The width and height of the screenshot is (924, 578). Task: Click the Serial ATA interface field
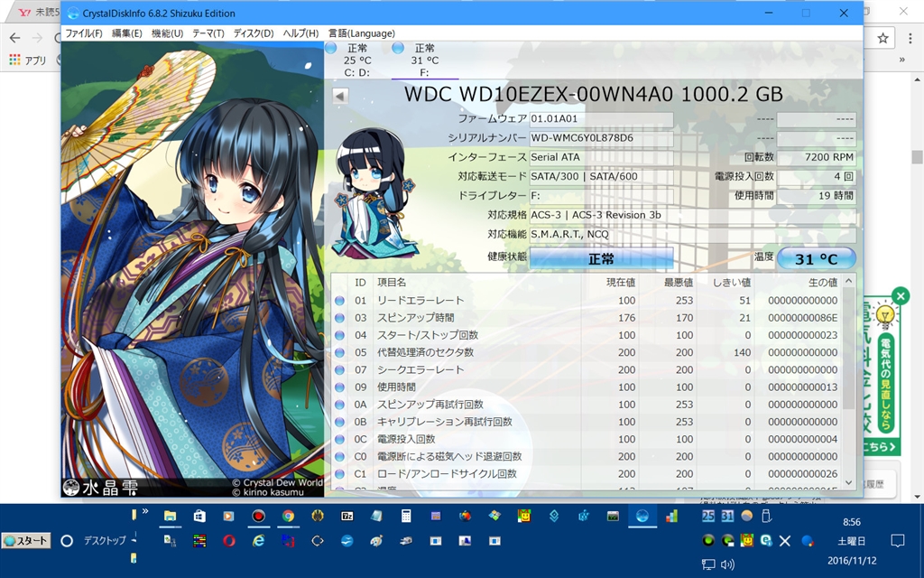click(x=601, y=157)
